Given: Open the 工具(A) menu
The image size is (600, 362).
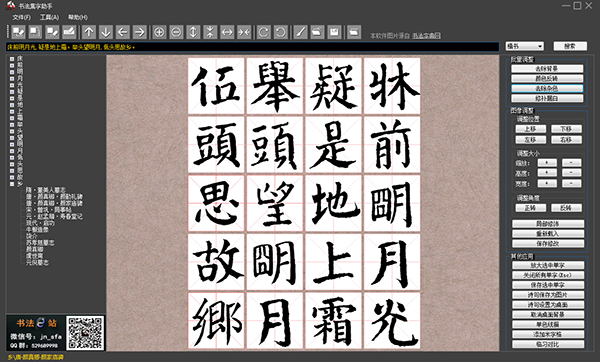Looking at the screenshot, I should [49, 17].
